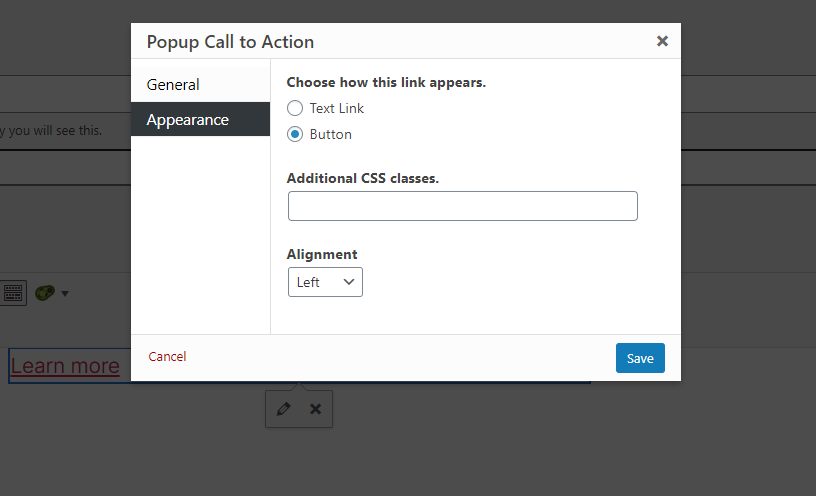Switch to the Appearance tab
Screen dimensions: 816x496
pyautogui.click(x=188, y=120)
